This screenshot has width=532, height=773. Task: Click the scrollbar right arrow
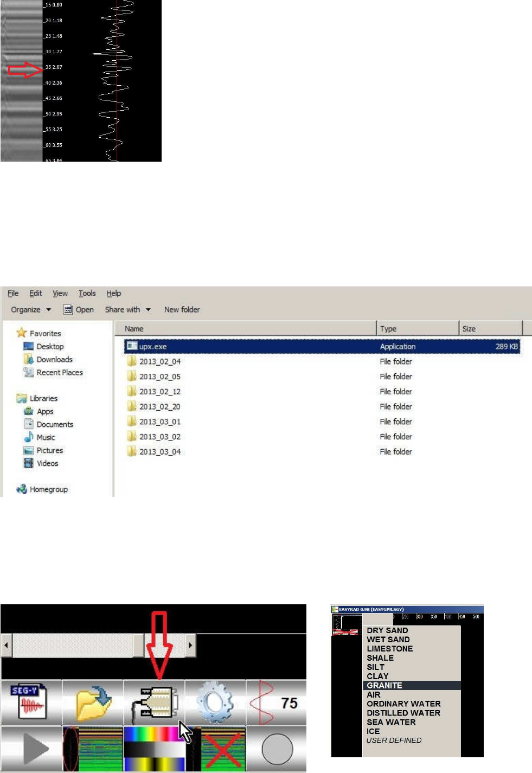pyautogui.click(x=190, y=645)
